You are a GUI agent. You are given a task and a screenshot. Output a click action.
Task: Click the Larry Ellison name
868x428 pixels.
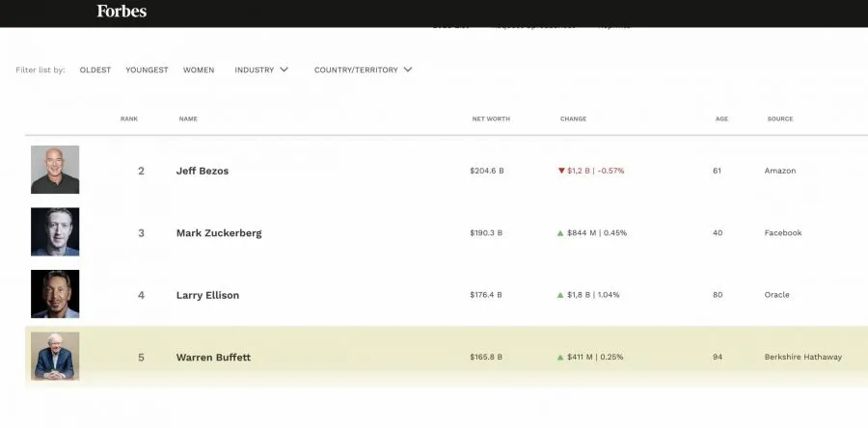(x=207, y=295)
